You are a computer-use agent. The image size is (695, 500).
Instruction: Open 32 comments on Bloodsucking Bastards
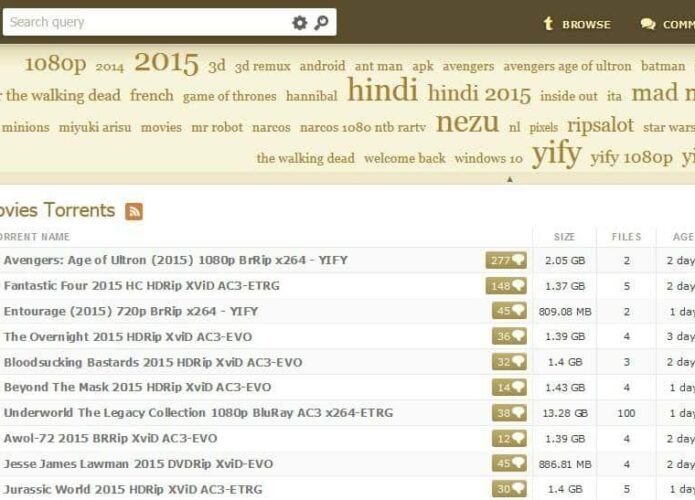tap(509, 362)
